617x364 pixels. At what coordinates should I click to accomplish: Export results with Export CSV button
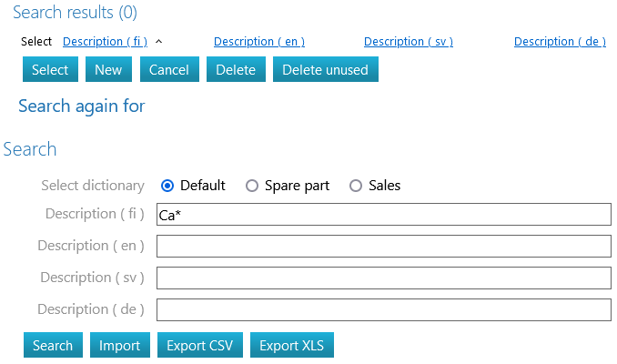pos(199,346)
